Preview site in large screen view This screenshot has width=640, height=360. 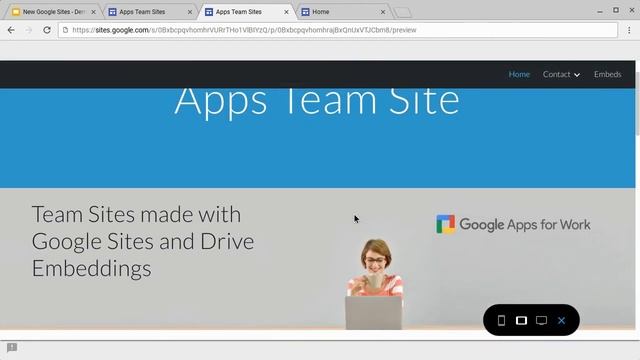541,320
